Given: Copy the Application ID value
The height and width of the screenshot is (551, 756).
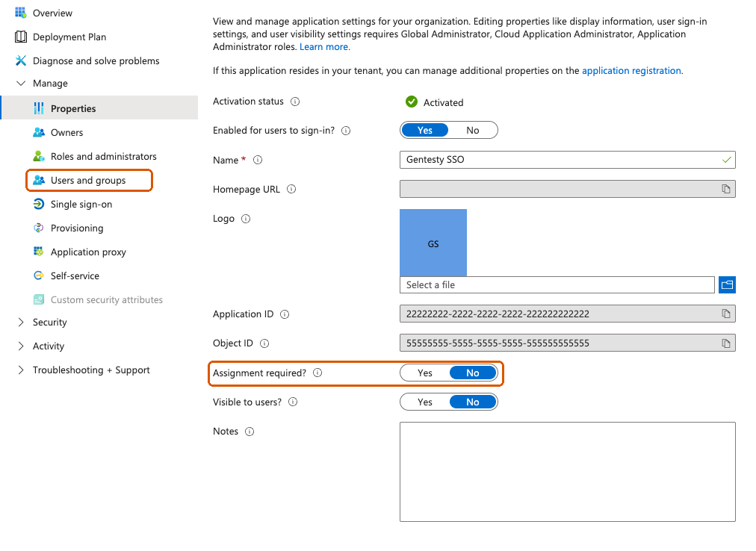Looking at the screenshot, I should point(725,314).
